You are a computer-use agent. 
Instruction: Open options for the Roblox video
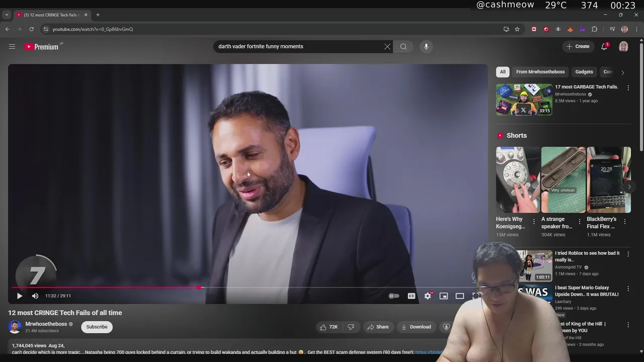[x=628, y=254]
